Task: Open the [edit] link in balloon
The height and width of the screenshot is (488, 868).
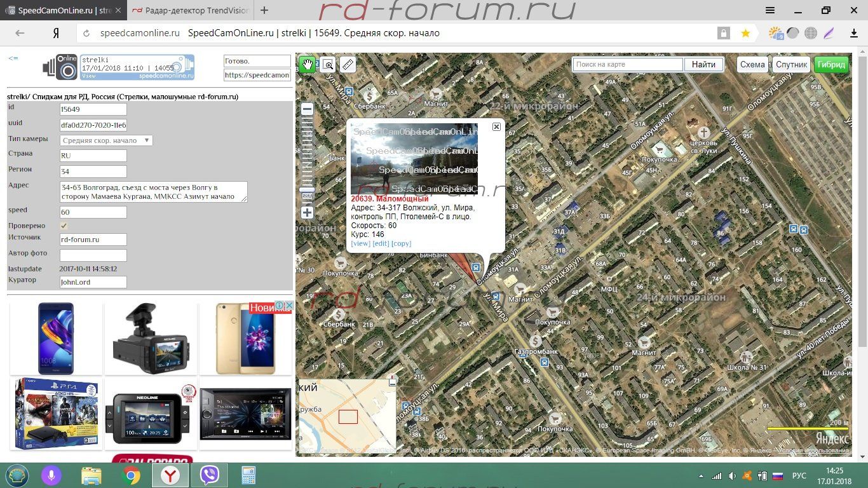Action: [381, 243]
